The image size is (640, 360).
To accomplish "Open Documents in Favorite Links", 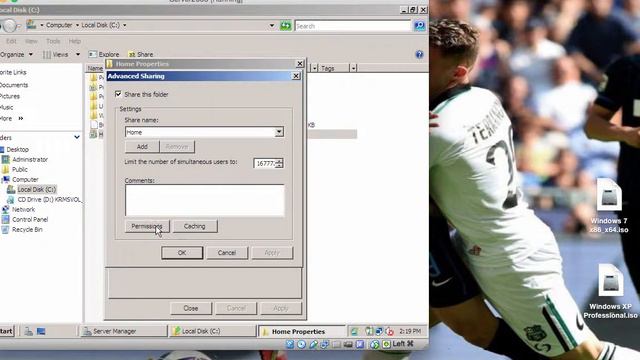I will click(14, 85).
